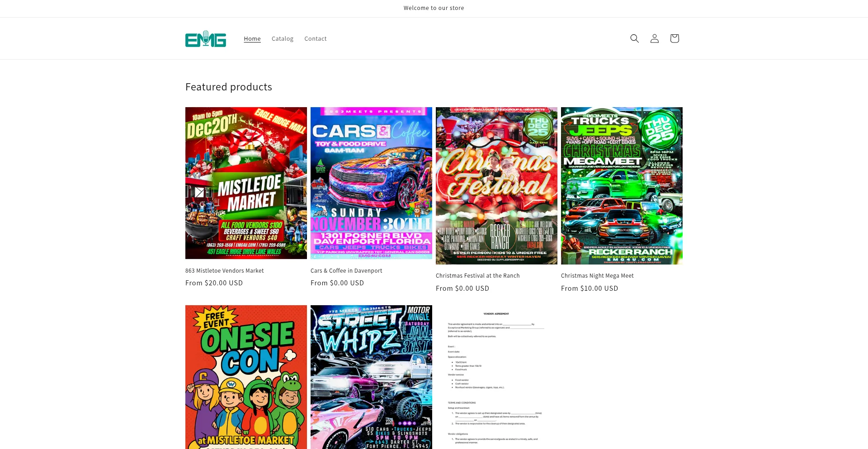Click the account login person icon
Screen dimensions: 868x449
[654, 38]
